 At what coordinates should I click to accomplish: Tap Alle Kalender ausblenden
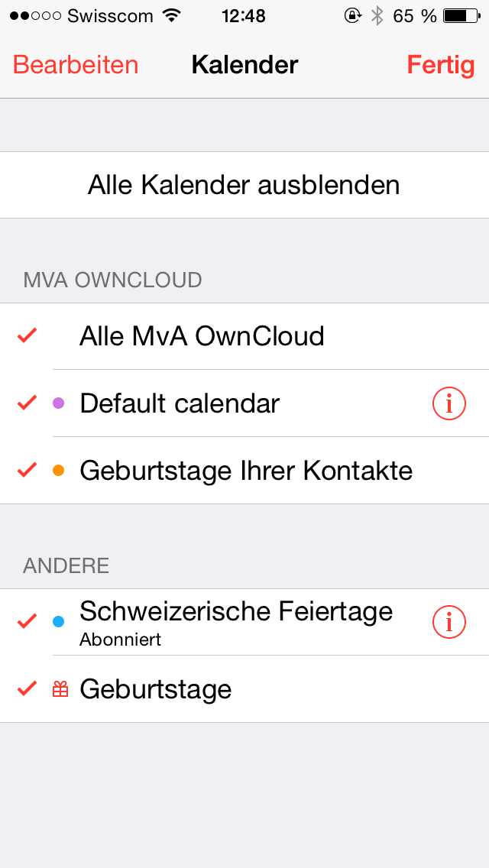[x=244, y=184]
